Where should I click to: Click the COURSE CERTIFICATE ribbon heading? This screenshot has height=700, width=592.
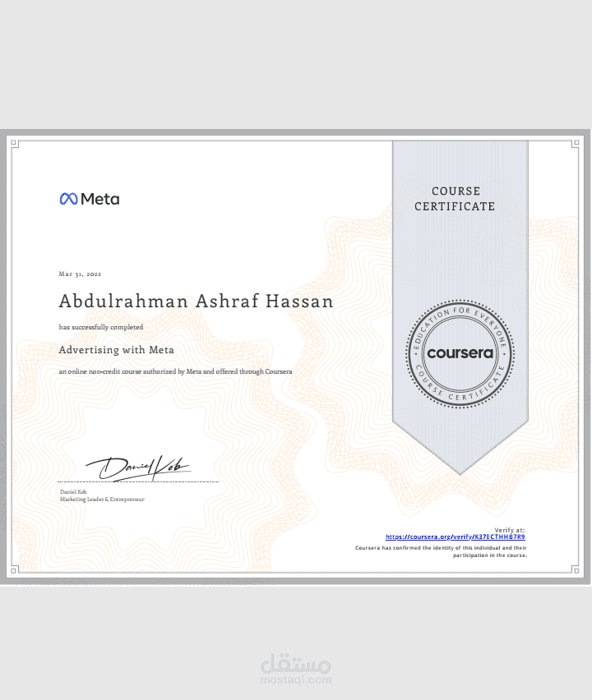tap(455, 199)
